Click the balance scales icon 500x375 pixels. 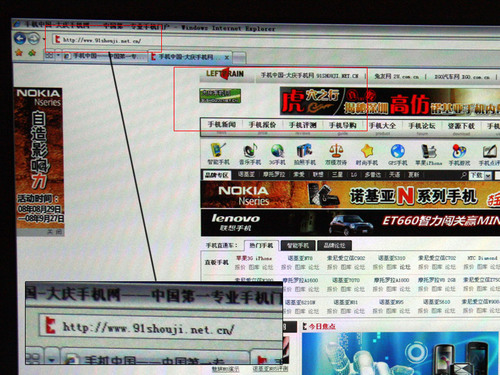[336, 151]
